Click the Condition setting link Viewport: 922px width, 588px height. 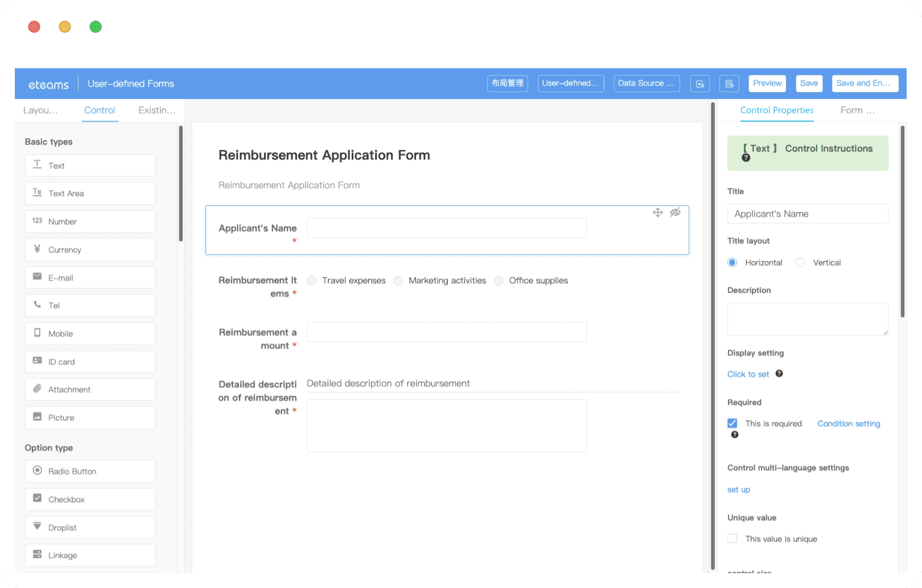pyautogui.click(x=849, y=424)
